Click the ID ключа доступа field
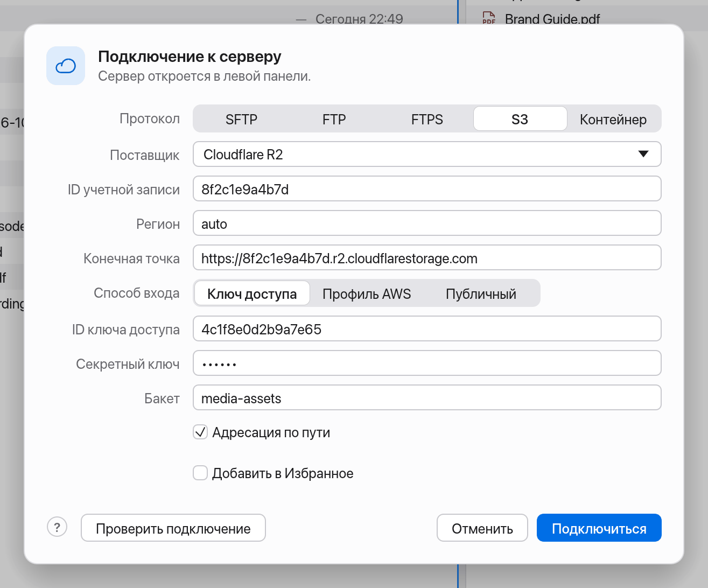The width and height of the screenshot is (708, 588). [x=427, y=329]
